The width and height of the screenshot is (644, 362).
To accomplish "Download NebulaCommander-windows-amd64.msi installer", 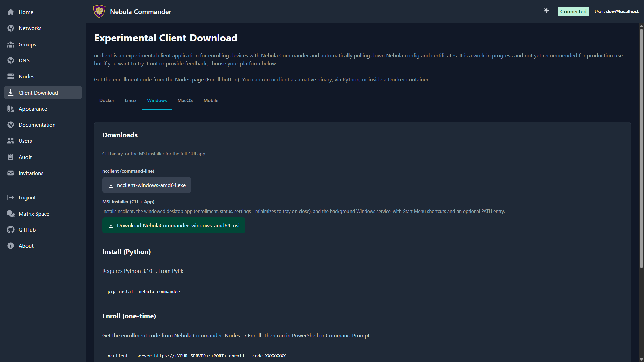I will (173, 225).
